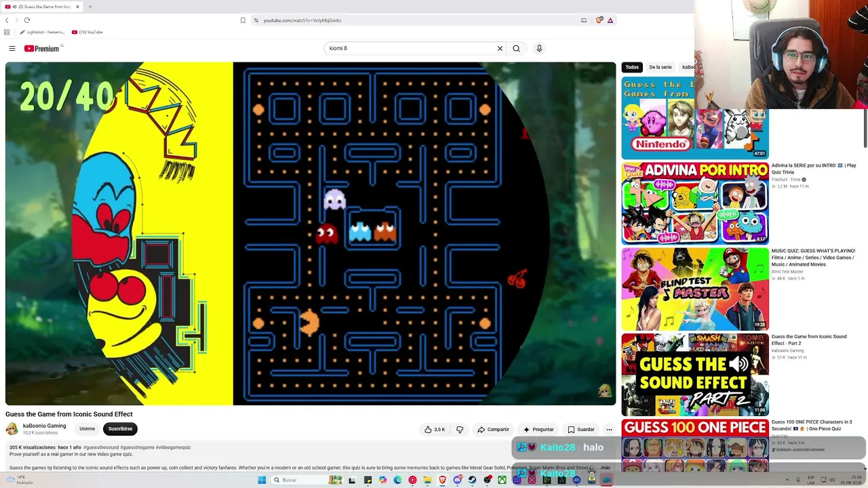This screenshot has width=868, height=488.
Task: Select the De la serie filter chip
Action: point(660,67)
